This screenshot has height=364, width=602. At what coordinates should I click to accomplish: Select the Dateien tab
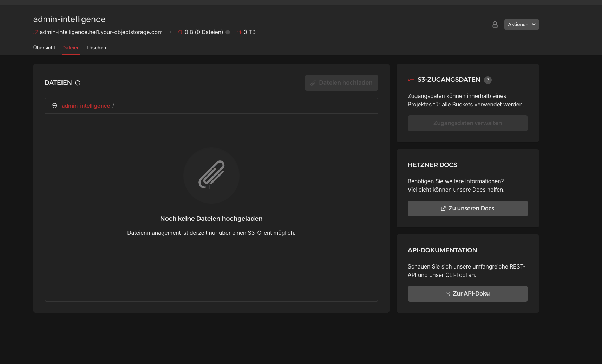(x=71, y=48)
